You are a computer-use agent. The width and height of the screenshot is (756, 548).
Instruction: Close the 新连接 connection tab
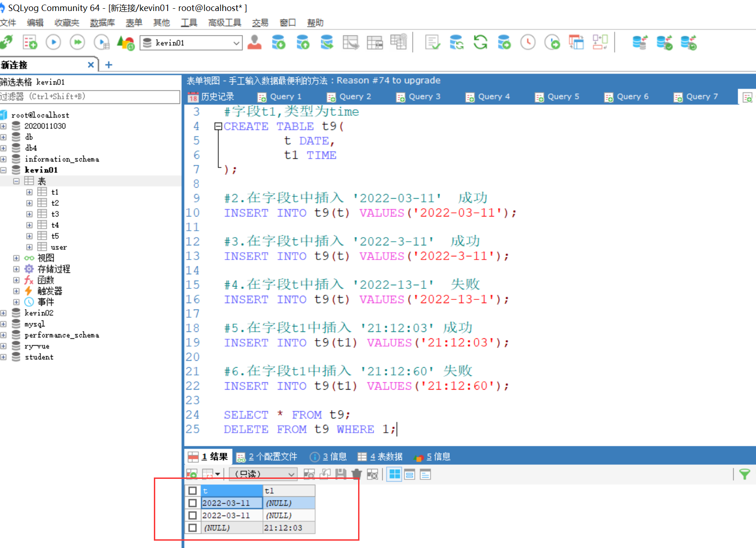click(x=91, y=65)
